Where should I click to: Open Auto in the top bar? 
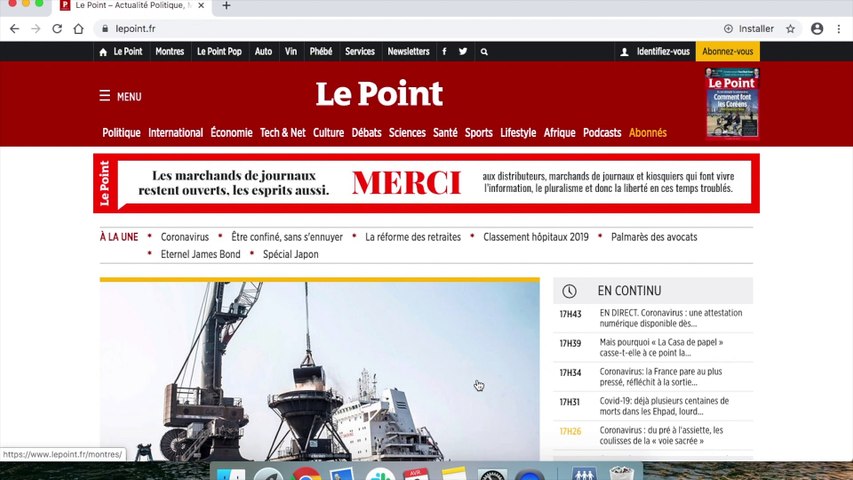263,52
